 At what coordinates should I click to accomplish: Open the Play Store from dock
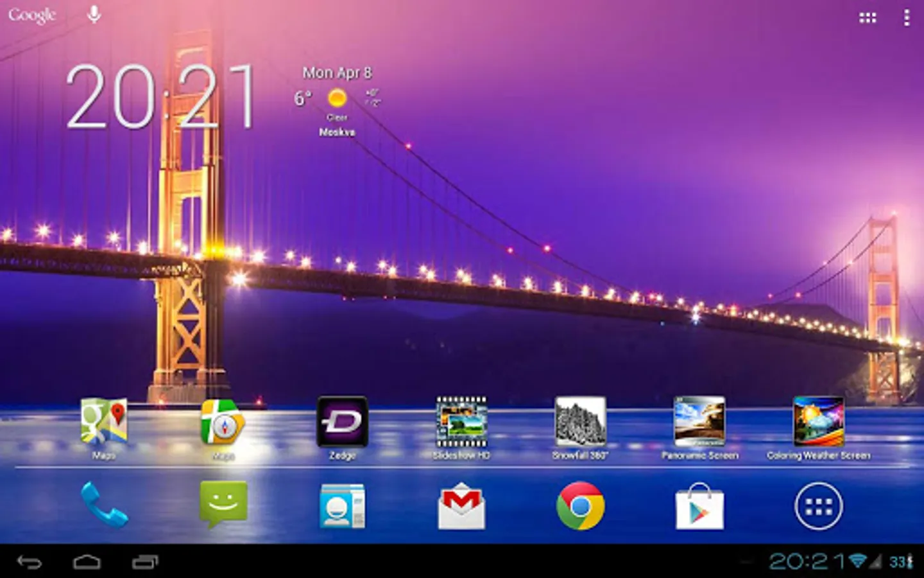[699, 507]
